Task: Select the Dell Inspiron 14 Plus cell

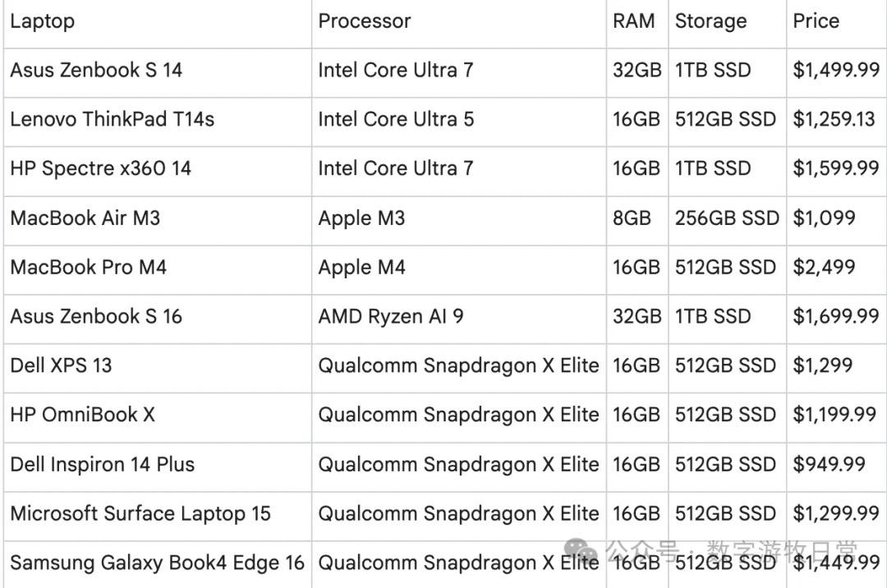Action: (x=103, y=464)
